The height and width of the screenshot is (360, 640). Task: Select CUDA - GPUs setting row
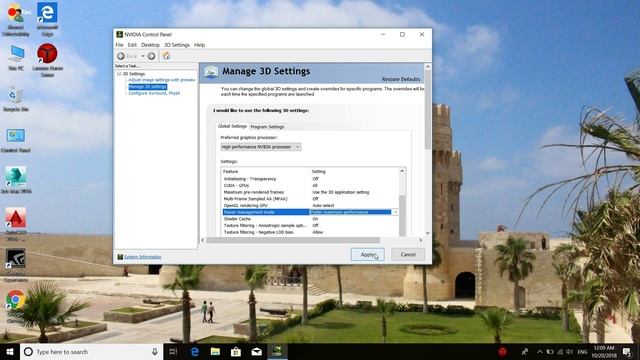[x=311, y=185]
